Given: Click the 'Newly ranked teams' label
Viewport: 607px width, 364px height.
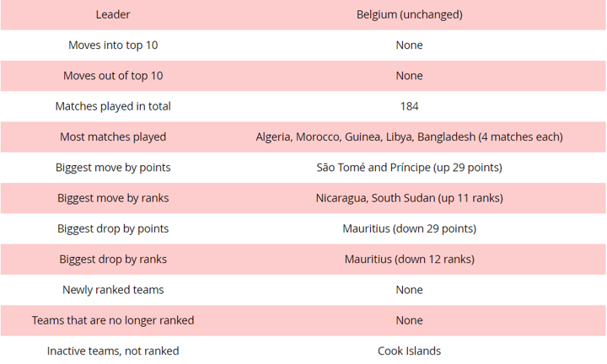Looking at the screenshot, I should point(113,290).
